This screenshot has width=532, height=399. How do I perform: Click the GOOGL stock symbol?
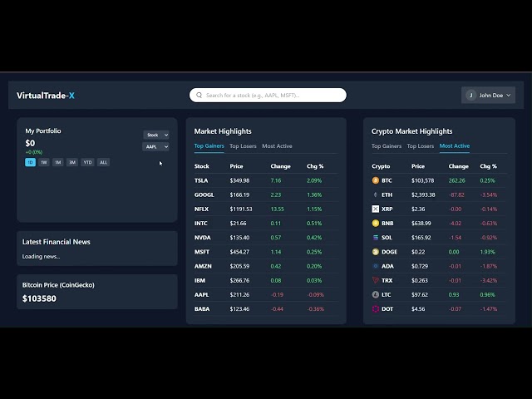point(204,195)
